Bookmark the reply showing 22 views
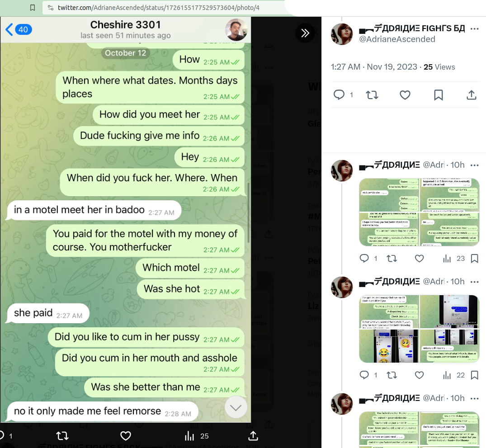Screen dimensions: 486x448 474,375
